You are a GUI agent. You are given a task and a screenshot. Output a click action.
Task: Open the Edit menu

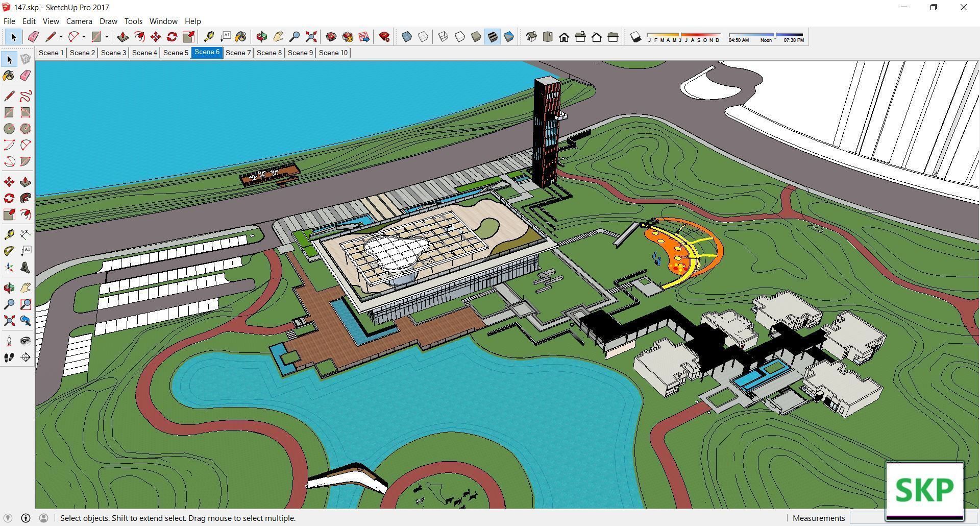coord(29,21)
